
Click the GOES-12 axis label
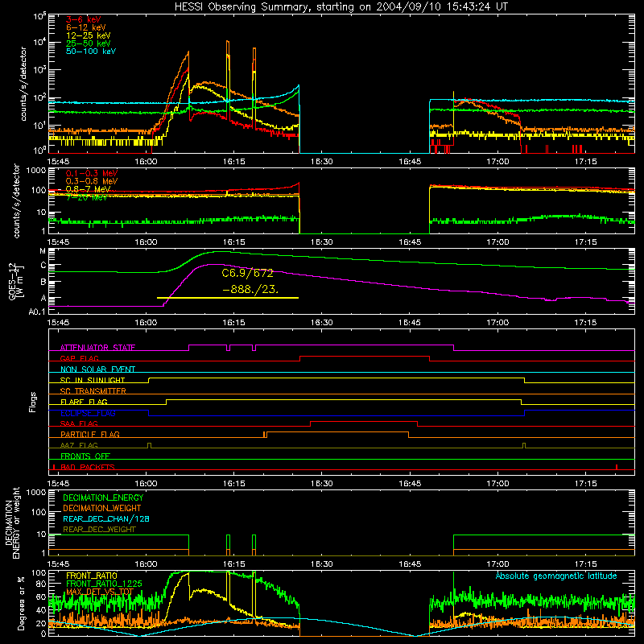[x=15, y=281]
